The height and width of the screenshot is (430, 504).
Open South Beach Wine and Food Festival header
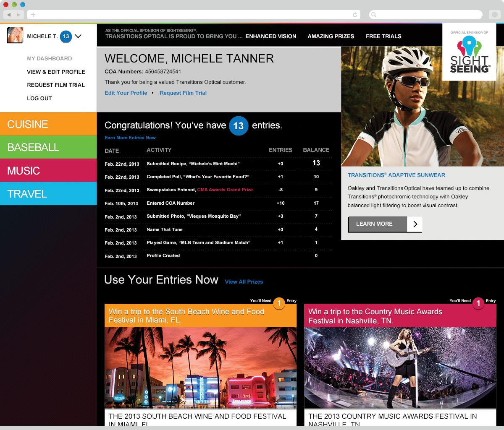click(201, 316)
